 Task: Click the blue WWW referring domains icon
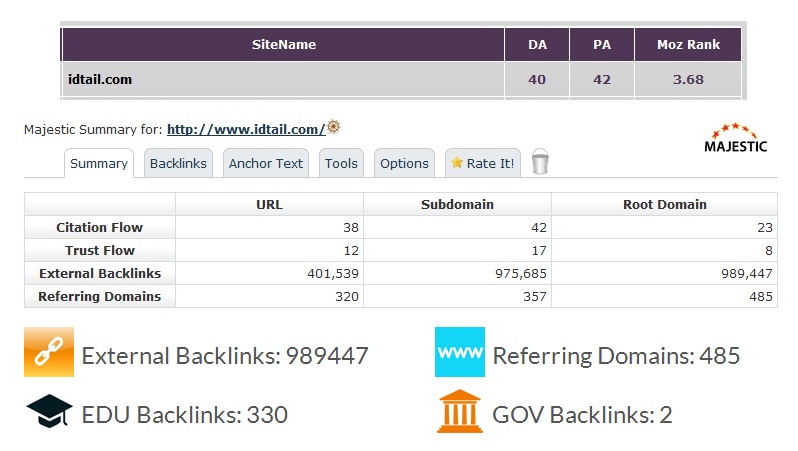(x=460, y=353)
